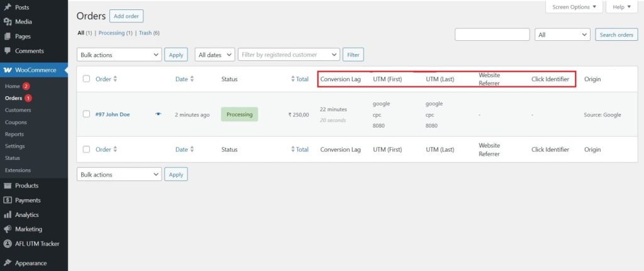Open the search field type dropdown showing All
644x271 pixels.
point(562,35)
